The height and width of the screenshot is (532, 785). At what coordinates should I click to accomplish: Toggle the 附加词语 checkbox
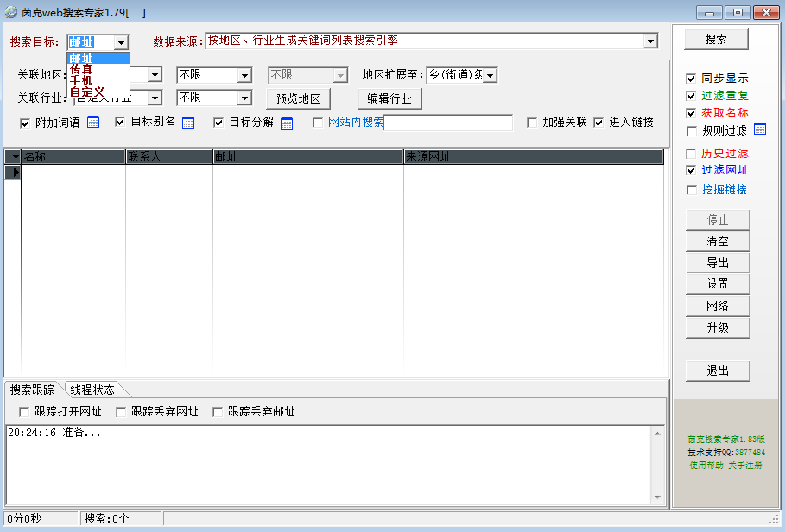(24, 123)
